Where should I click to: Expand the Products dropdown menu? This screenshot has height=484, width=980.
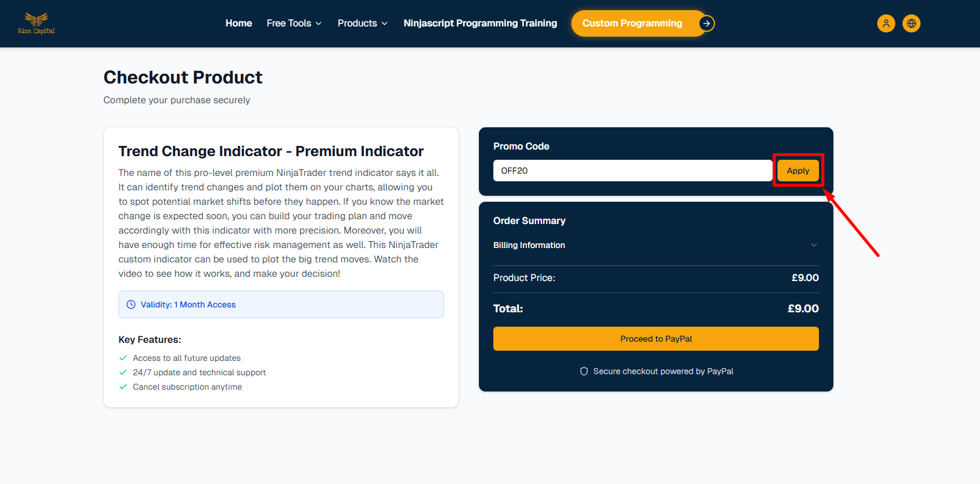tap(362, 23)
